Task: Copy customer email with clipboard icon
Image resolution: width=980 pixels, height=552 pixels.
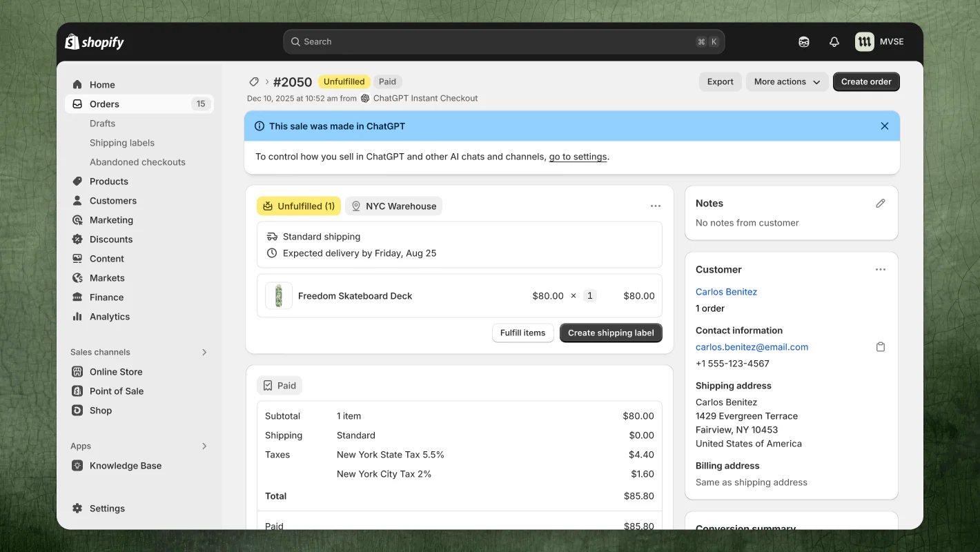Action: click(x=880, y=346)
